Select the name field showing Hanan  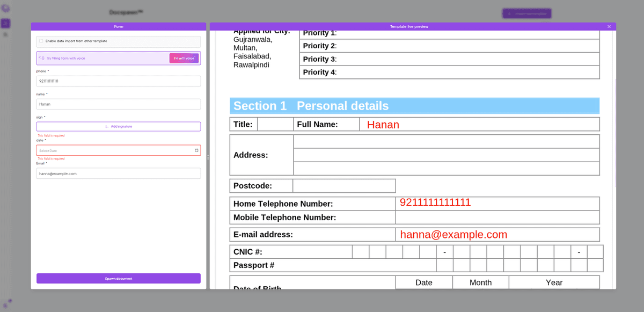pos(118,104)
